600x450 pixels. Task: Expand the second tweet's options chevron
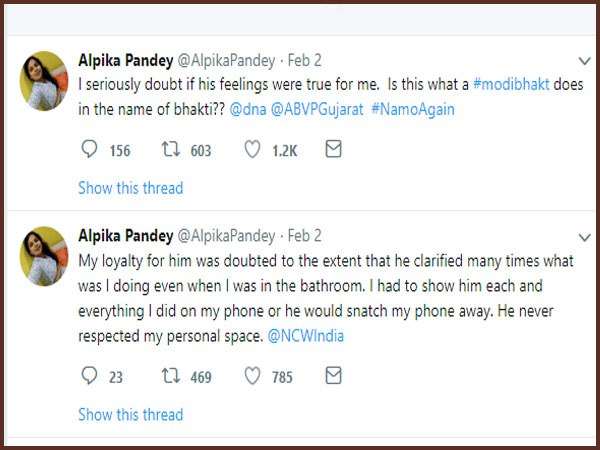click(x=586, y=238)
